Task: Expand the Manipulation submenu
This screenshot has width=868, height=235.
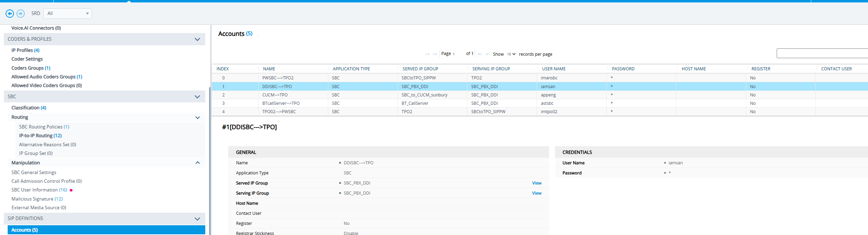Action: point(198,163)
